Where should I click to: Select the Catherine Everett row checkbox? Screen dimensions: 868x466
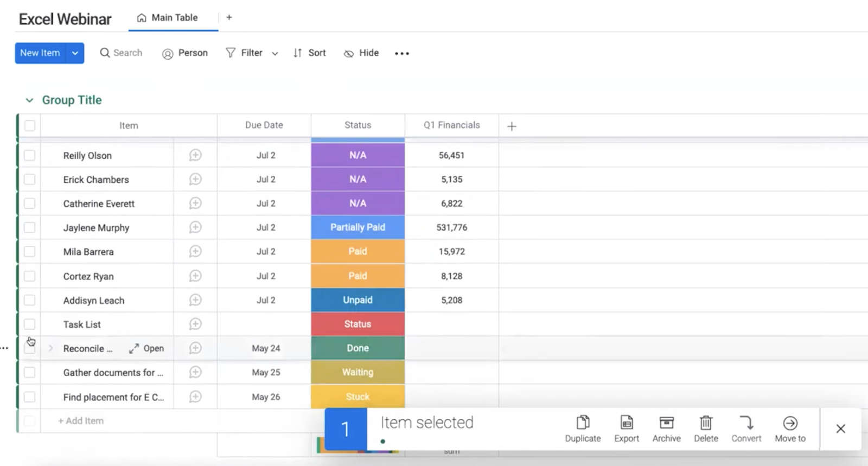click(x=30, y=203)
